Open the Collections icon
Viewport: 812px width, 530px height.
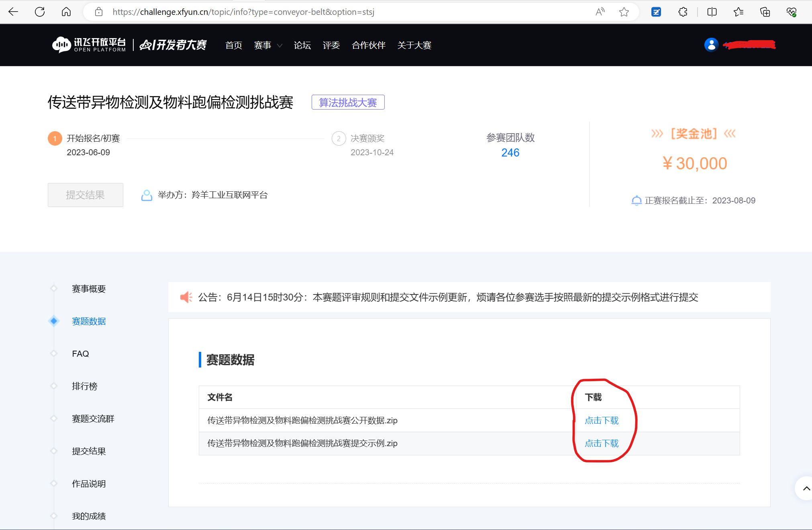[x=765, y=12]
